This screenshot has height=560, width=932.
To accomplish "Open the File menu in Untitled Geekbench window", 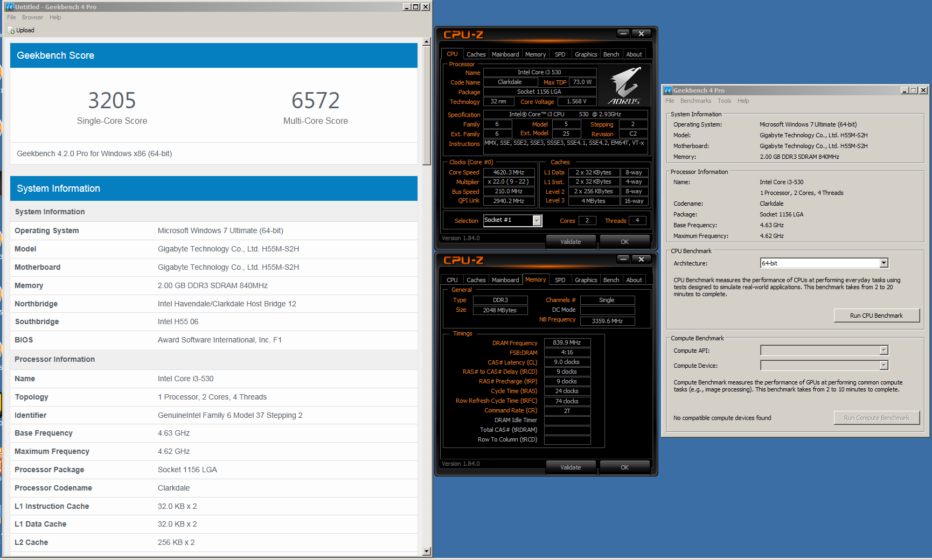I will (x=11, y=17).
